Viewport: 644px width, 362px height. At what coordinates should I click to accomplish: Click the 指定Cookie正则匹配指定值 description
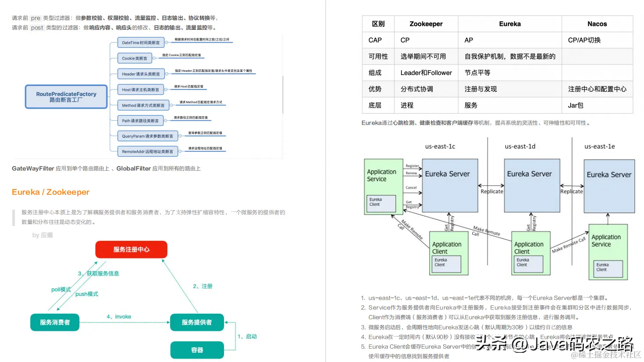click(x=181, y=55)
